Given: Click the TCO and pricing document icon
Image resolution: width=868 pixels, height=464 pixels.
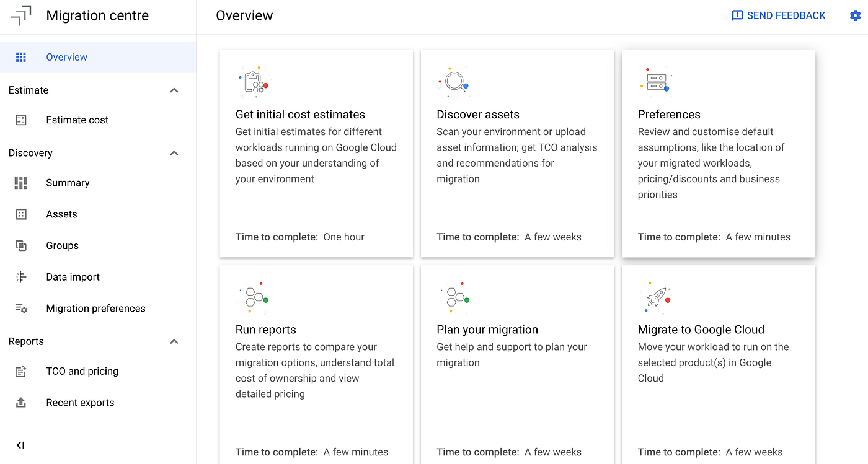Looking at the screenshot, I should point(20,370).
